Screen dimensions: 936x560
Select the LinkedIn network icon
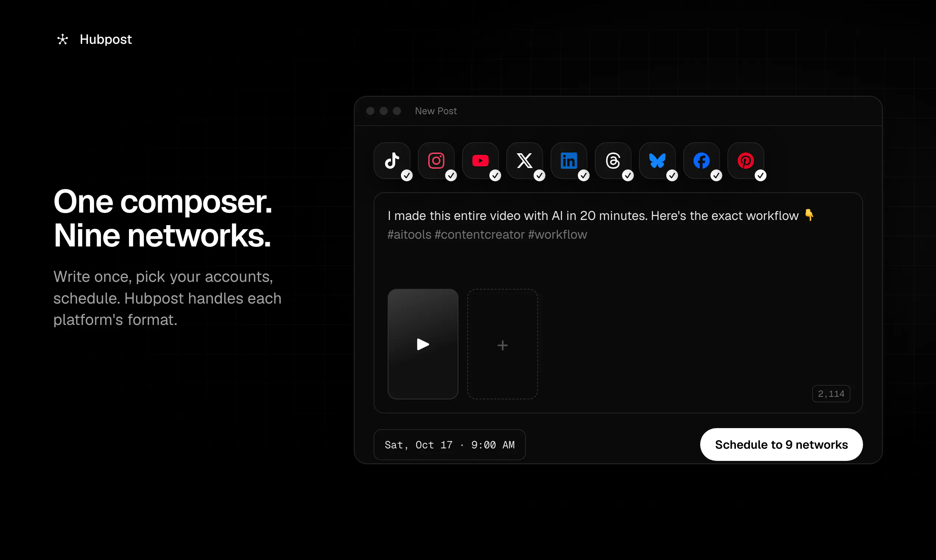[569, 161]
